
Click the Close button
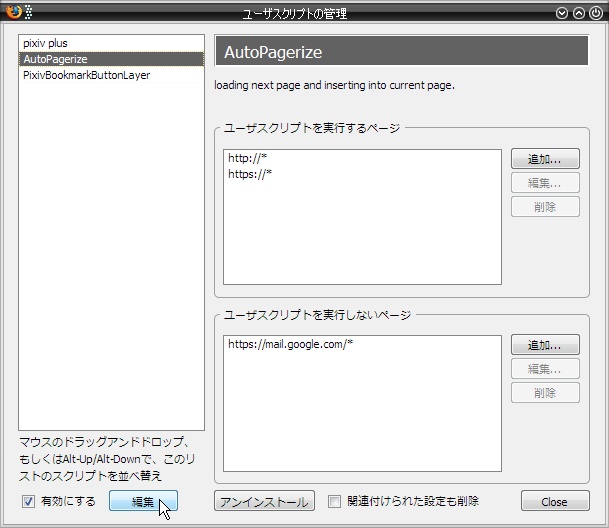(x=555, y=501)
